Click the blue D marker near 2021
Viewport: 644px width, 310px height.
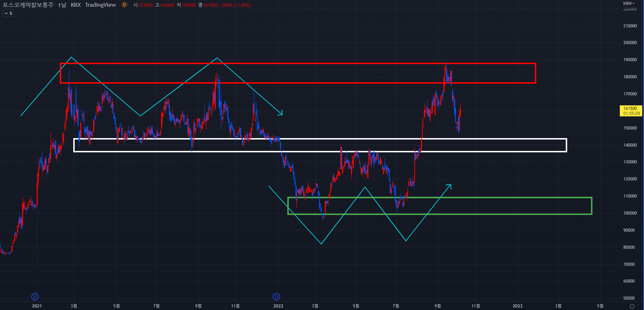(x=35, y=296)
